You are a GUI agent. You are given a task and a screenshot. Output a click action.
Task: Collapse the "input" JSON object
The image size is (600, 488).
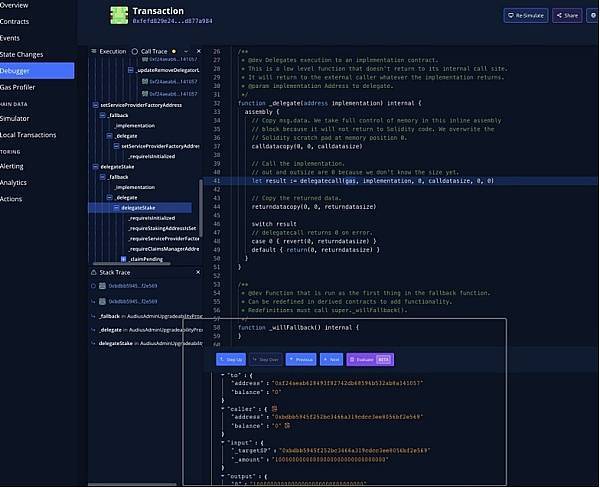tap(223, 442)
